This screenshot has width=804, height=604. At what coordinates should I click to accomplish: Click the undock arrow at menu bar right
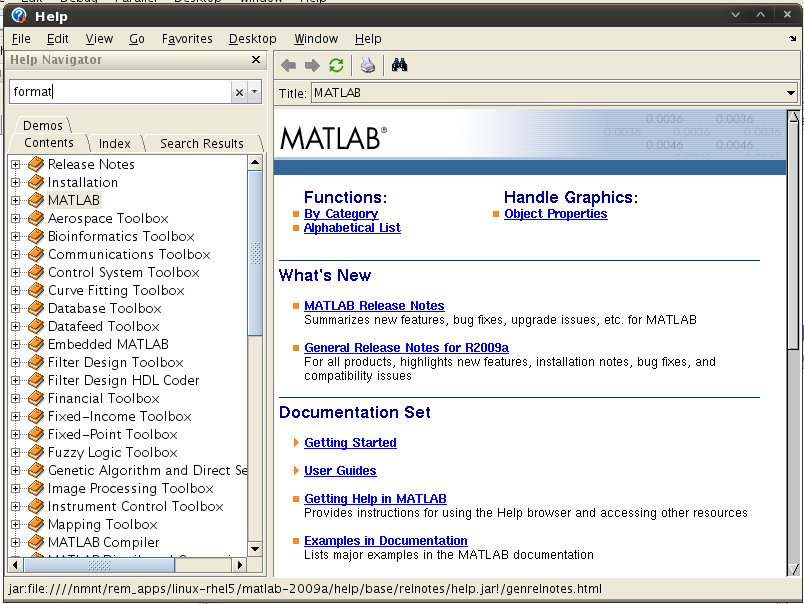[x=792, y=38]
